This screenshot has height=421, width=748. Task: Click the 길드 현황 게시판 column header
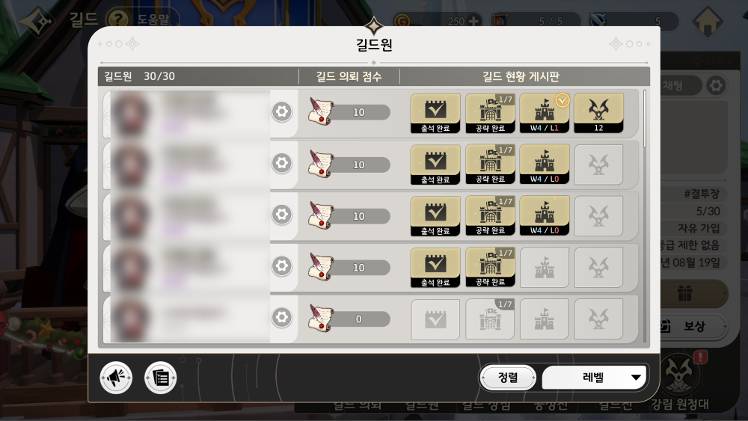coord(520,76)
